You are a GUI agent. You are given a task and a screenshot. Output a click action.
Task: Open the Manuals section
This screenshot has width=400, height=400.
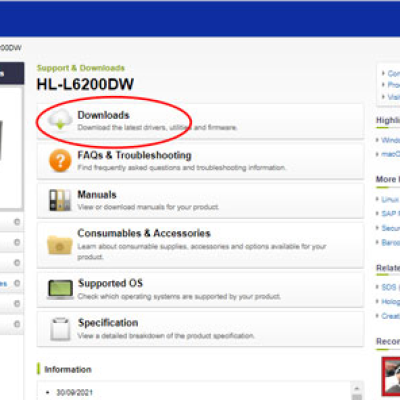point(97,195)
